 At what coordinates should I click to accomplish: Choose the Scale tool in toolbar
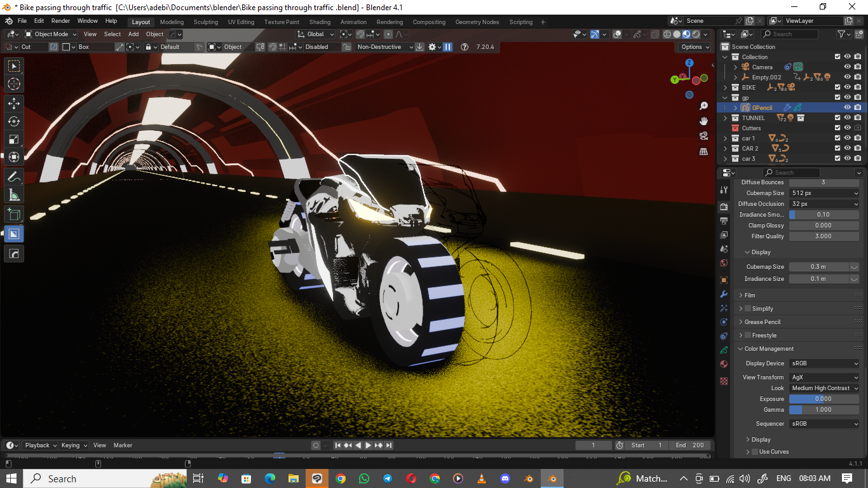14,140
